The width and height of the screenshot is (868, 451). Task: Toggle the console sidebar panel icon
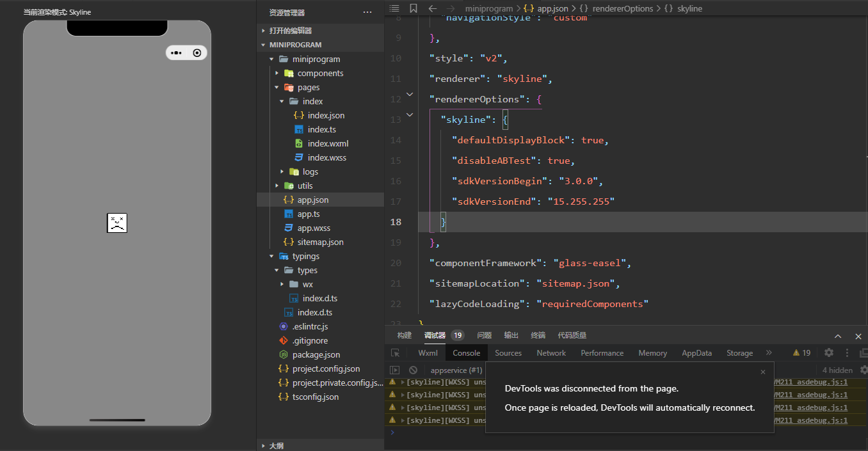(395, 370)
